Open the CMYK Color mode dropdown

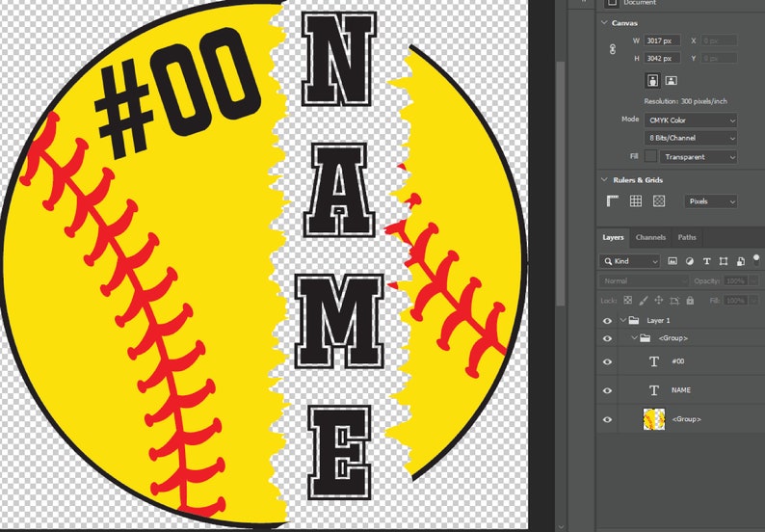[691, 120]
